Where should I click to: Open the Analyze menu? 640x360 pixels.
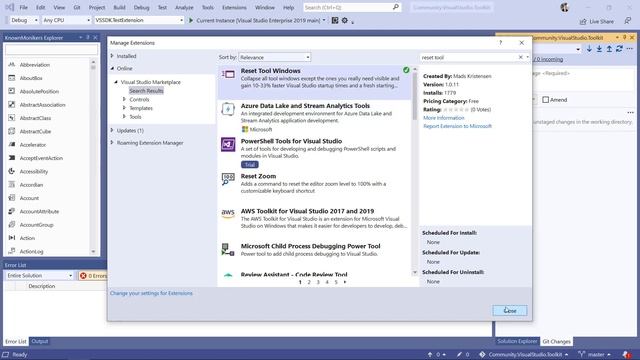[184, 7]
